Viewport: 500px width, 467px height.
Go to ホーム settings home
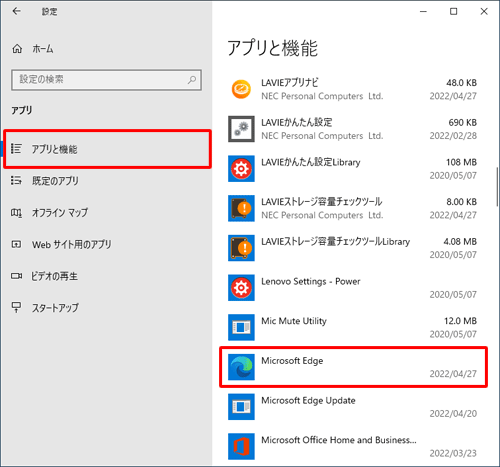click(43, 49)
